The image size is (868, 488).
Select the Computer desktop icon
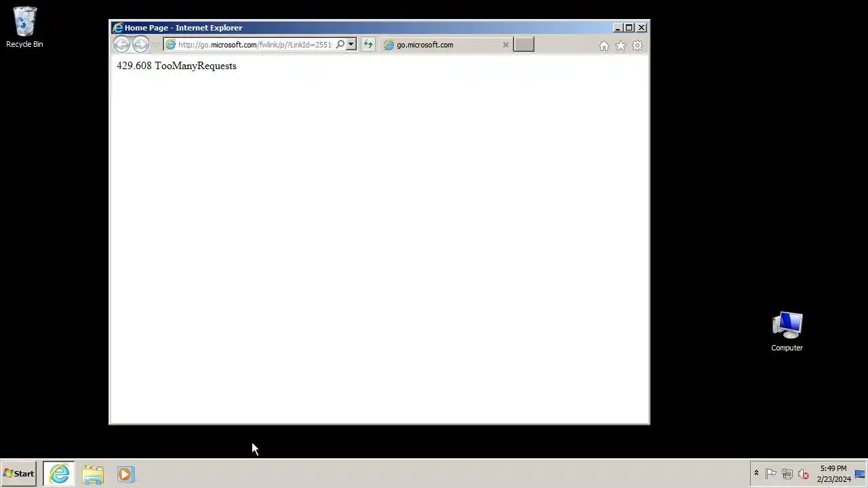point(787,331)
